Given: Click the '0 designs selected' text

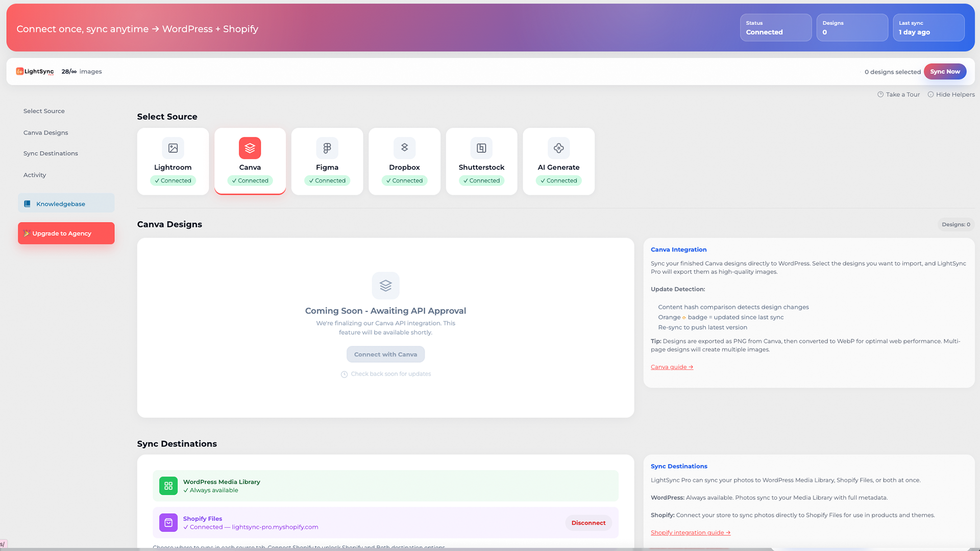Looking at the screenshot, I should (893, 72).
